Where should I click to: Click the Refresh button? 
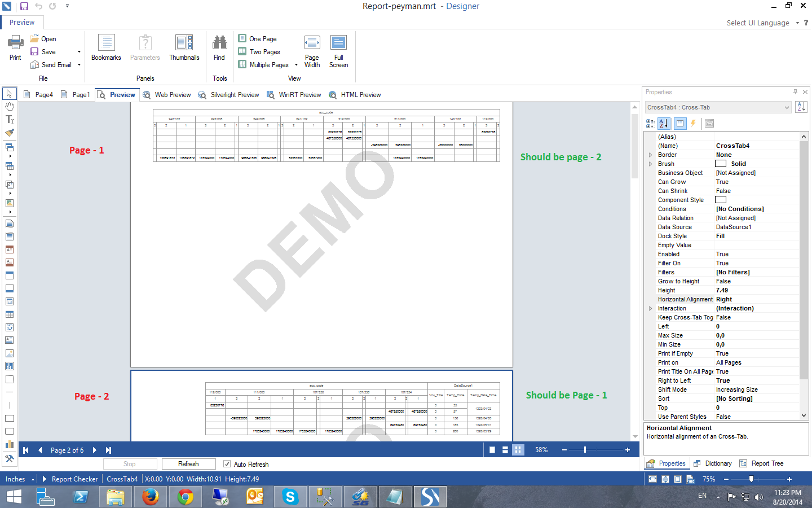coord(188,464)
